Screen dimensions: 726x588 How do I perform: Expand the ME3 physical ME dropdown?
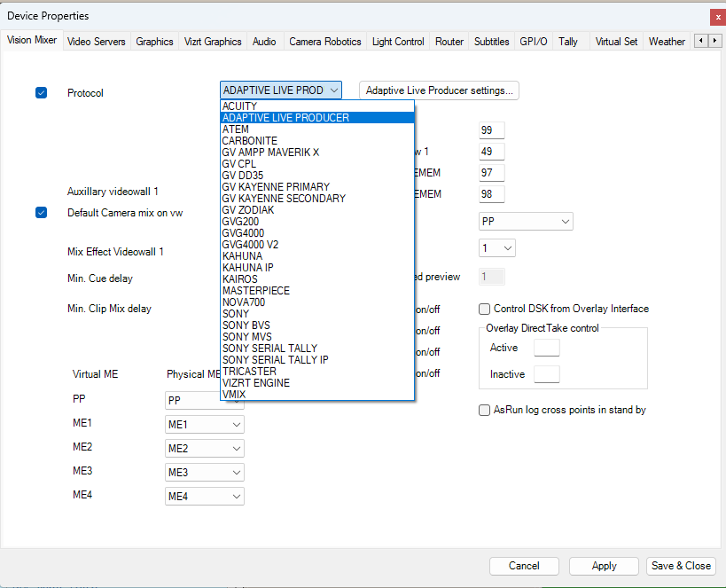pos(204,472)
